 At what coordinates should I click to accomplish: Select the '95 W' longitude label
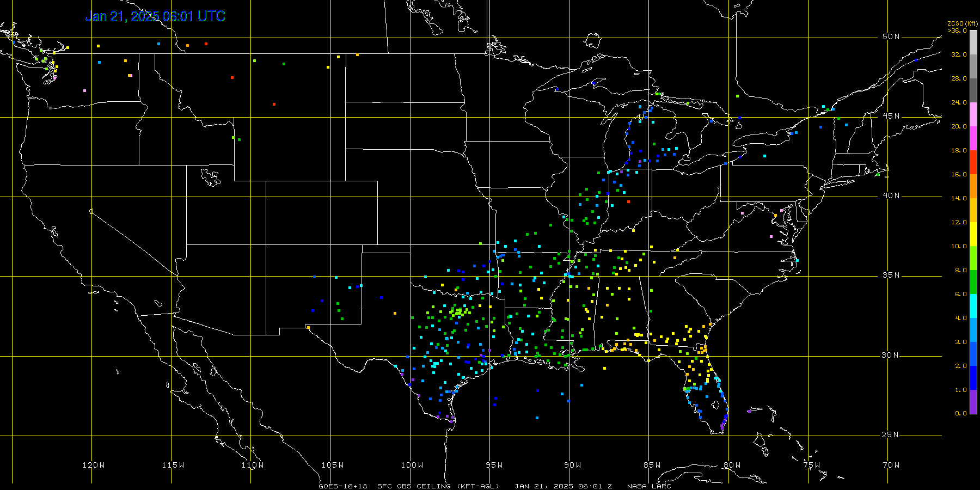[494, 465]
